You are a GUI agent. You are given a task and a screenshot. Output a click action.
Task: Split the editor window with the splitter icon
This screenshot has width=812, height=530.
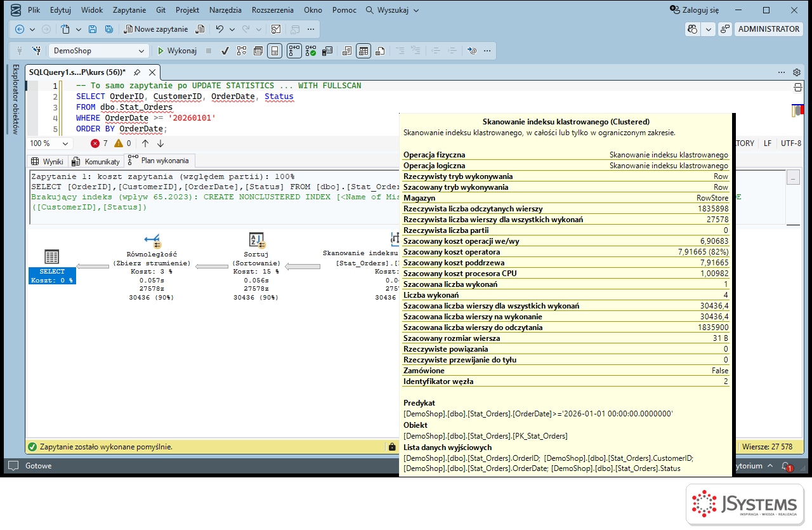(797, 87)
